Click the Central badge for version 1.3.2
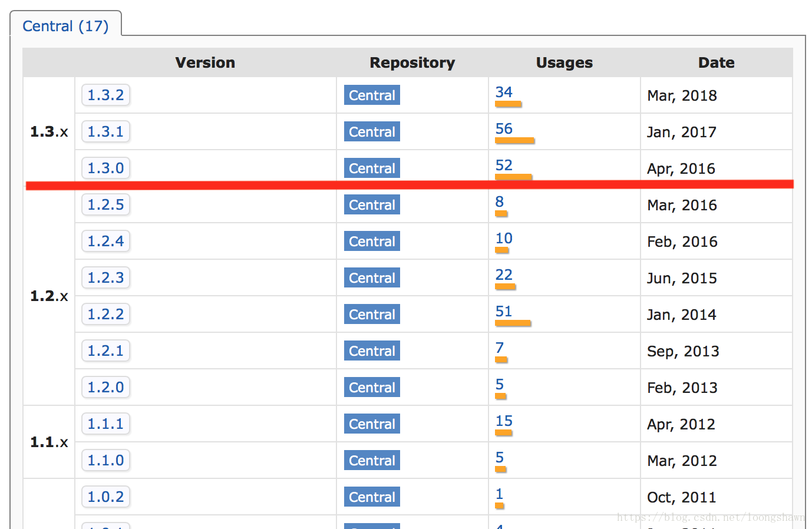Viewport: 812px width, 529px height. (x=372, y=95)
